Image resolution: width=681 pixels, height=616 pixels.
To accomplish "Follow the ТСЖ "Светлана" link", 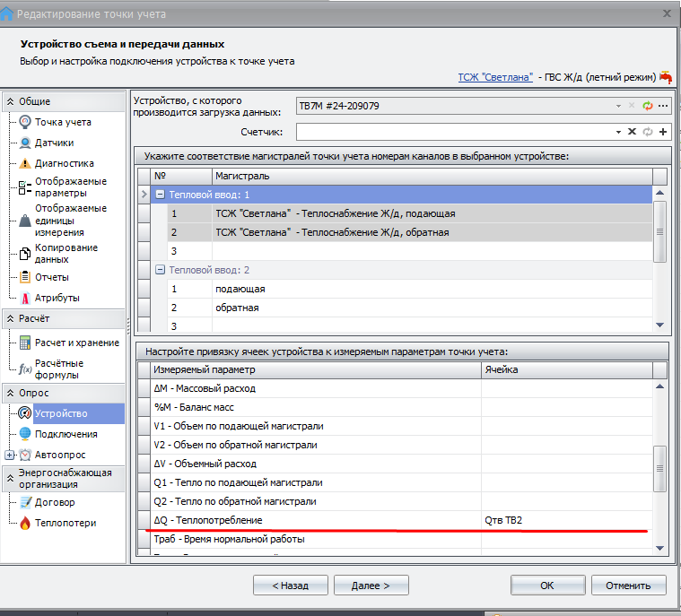I will coord(494,78).
